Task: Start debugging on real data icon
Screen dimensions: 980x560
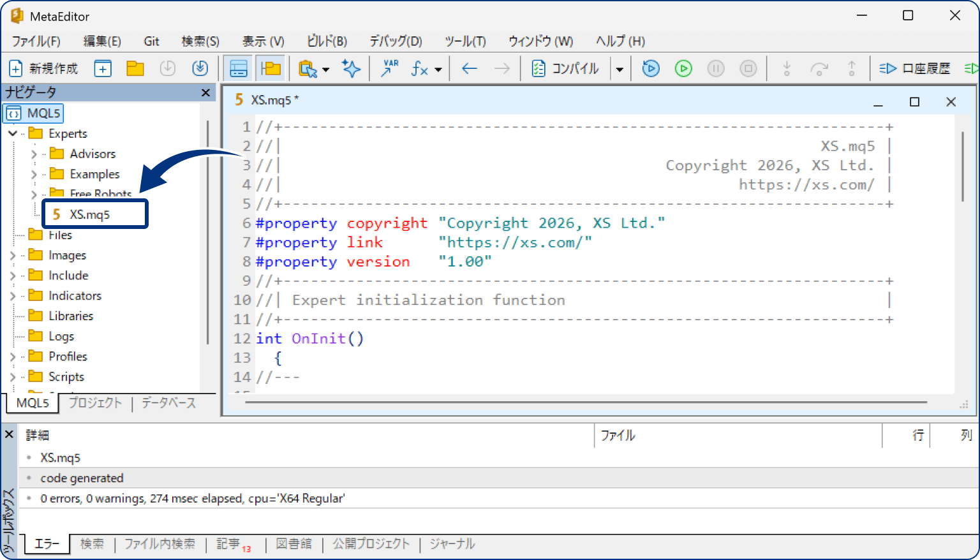Action: 651,68
